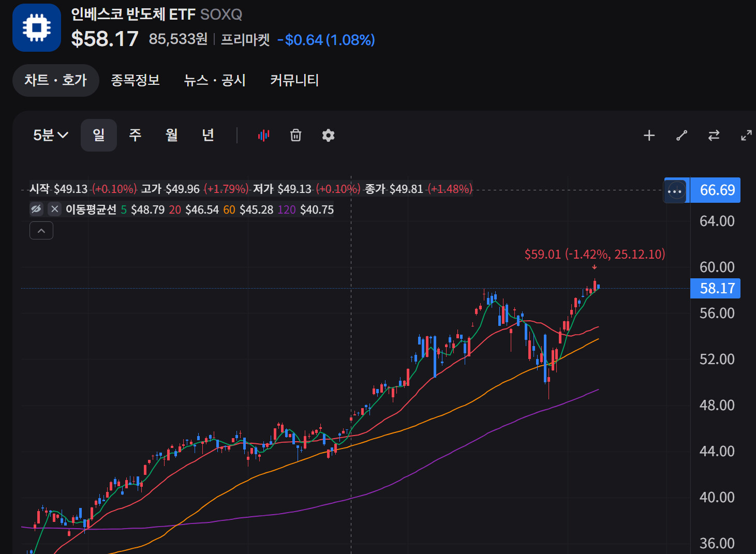This screenshot has height=554, width=756.
Task: Click the -$0.64 (1.08%) change value
Action: tap(326, 40)
